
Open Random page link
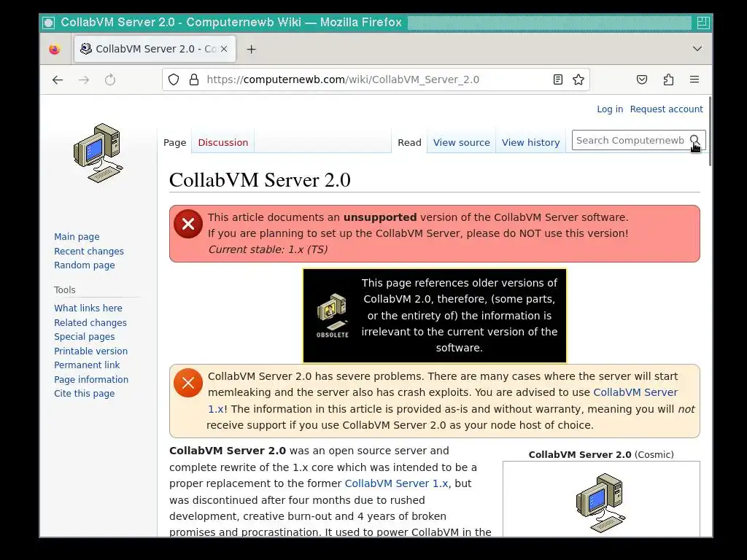click(x=85, y=265)
